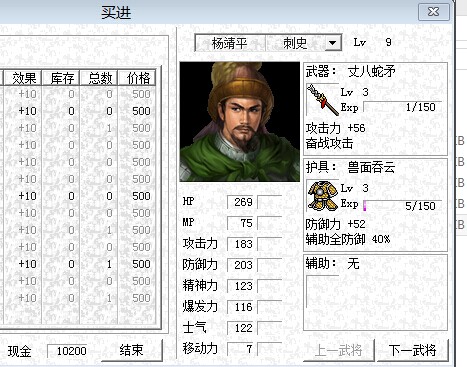The width and height of the screenshot is (467, 367).
Task: Select the 杨靖平 general portrait
Action: [x=240, y=122]
